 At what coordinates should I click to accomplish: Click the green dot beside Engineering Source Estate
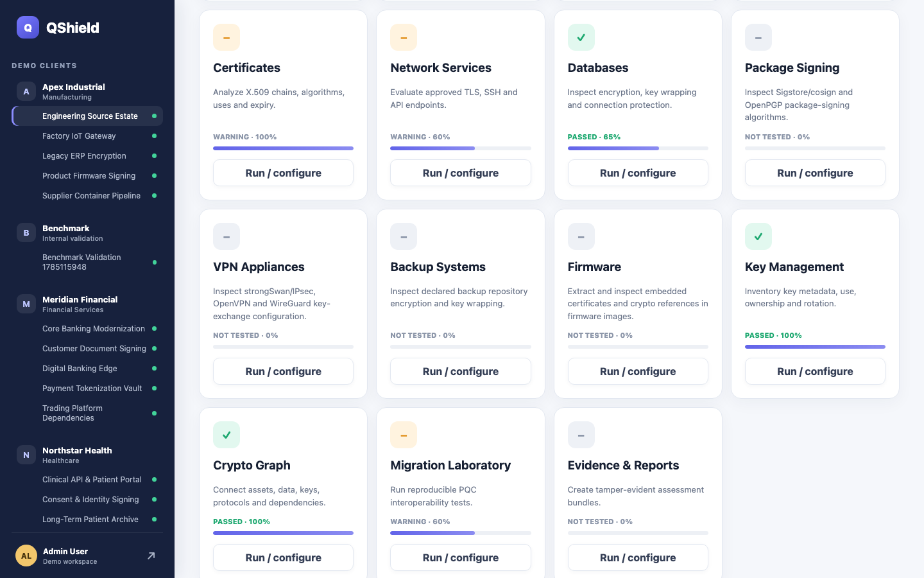154,116
